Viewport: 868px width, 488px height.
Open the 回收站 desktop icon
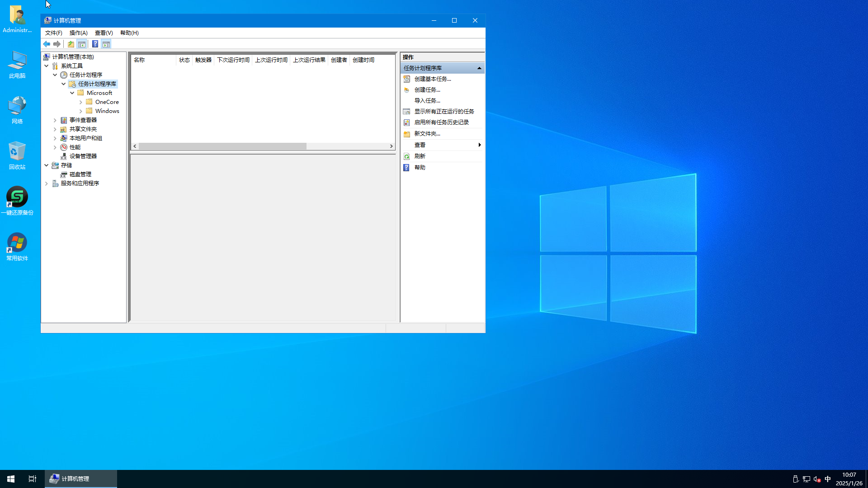pos(17,155)
